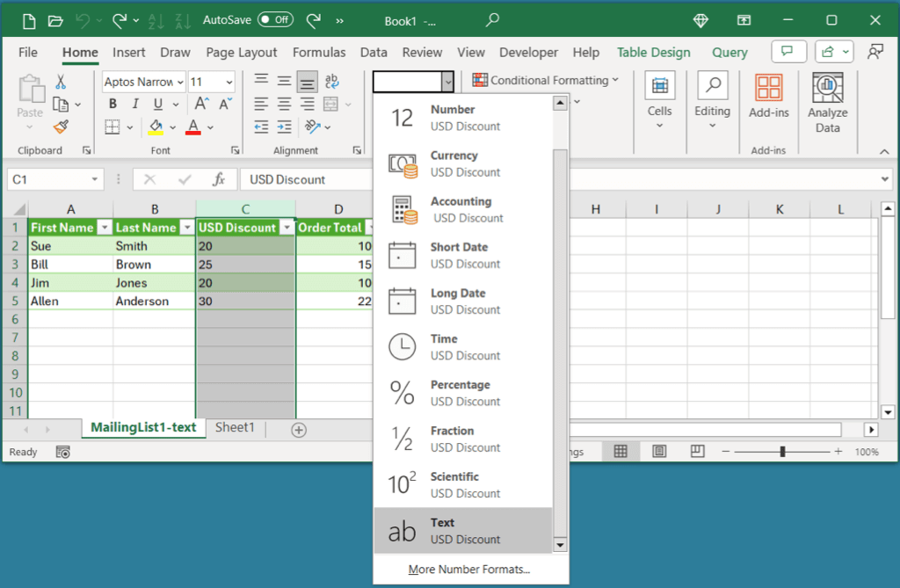900x588 pixels.
Task: Click the Search magnifier in title bar
Action: click(493, 20)
